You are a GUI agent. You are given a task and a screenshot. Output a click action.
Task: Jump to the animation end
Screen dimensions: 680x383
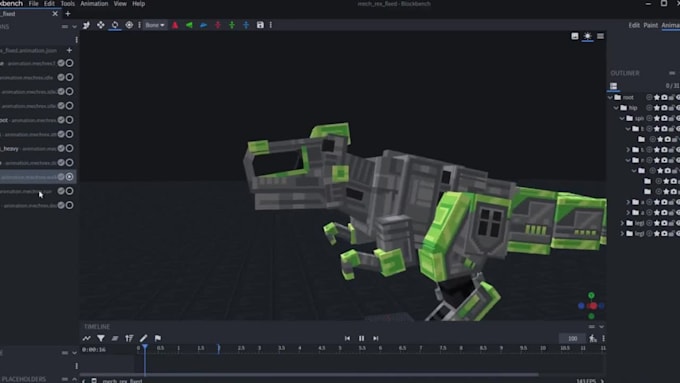[376, 338]
